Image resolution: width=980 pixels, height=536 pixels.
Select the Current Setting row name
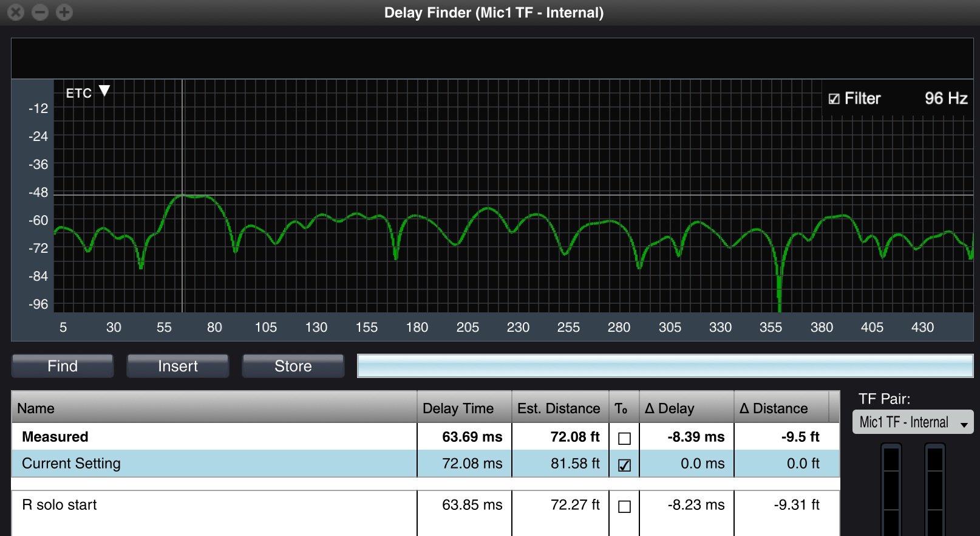71,464
